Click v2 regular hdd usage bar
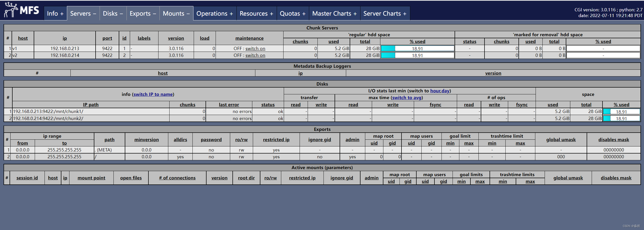Screen dimensions: 644x230 [x=417, y=55]
